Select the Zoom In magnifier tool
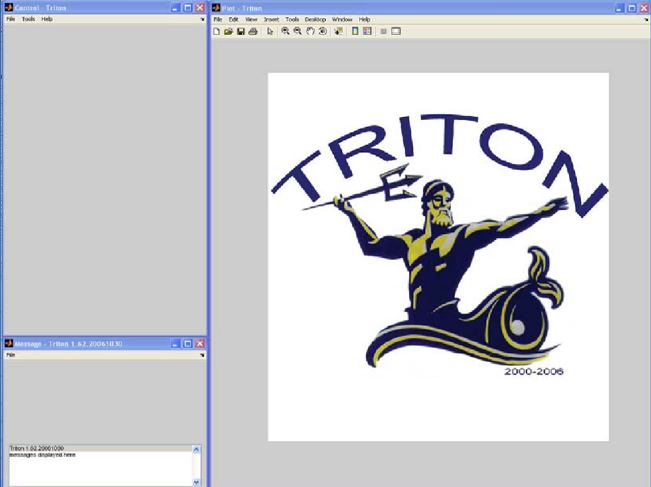 (x=286, y=31)
